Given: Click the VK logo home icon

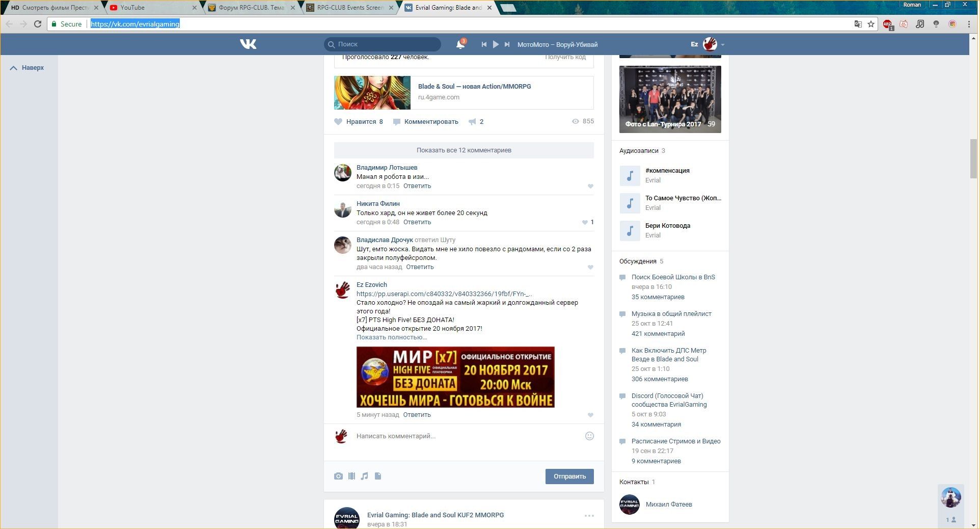Looking at the screenshot, I should (x=248, y=44).
